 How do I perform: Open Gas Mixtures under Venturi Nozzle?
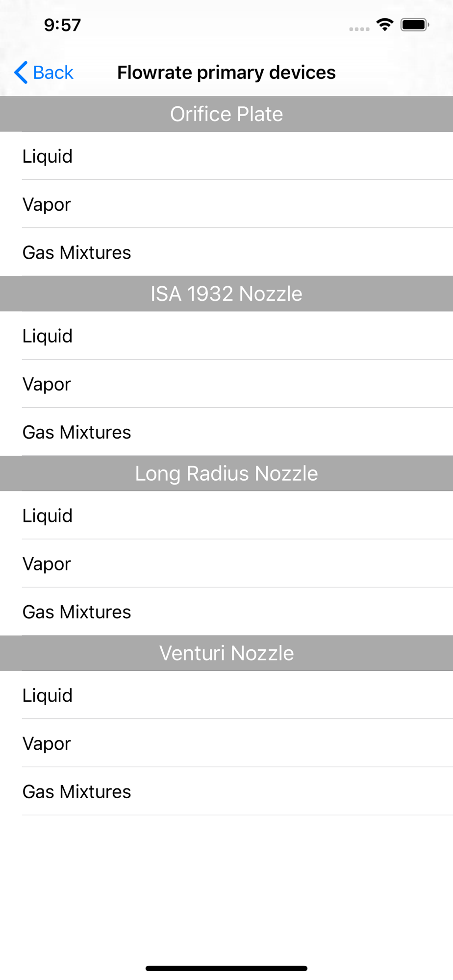226,791
